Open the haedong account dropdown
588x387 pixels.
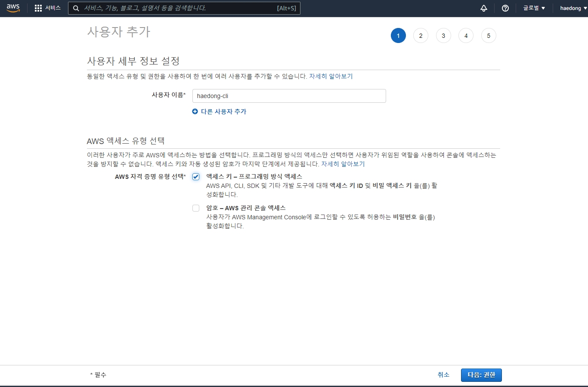coord(573,8)
